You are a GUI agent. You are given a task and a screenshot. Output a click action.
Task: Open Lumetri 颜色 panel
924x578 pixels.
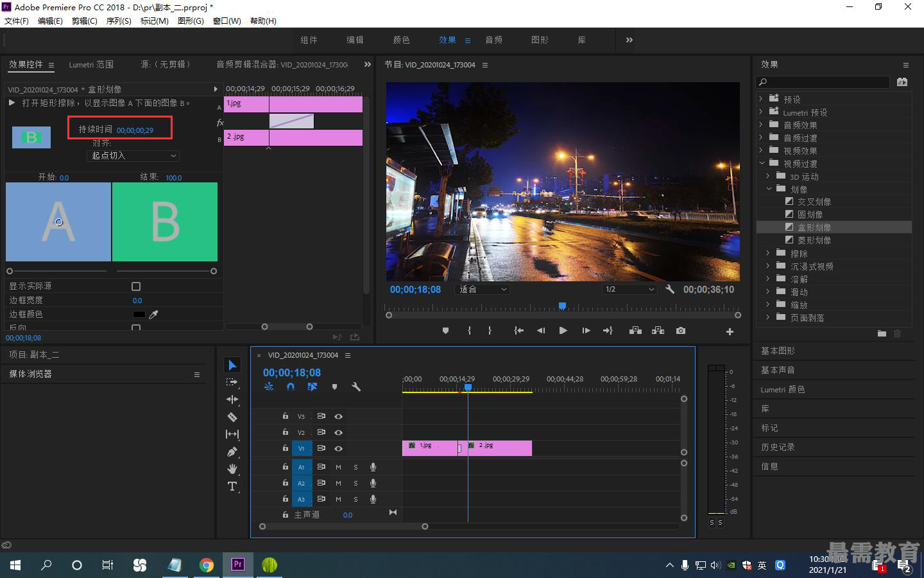782,389
